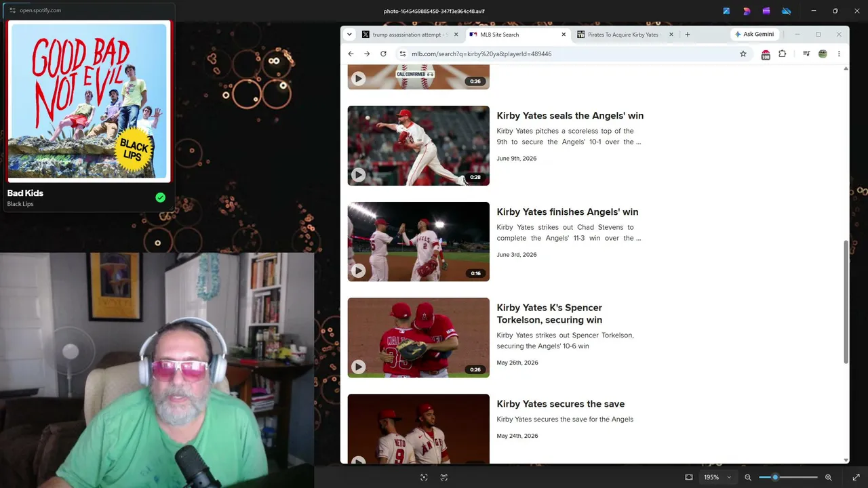This screenshot has width=868, height=488.
Task: Click the pink-orange app icon in title bar
Action: click(747, 11)
